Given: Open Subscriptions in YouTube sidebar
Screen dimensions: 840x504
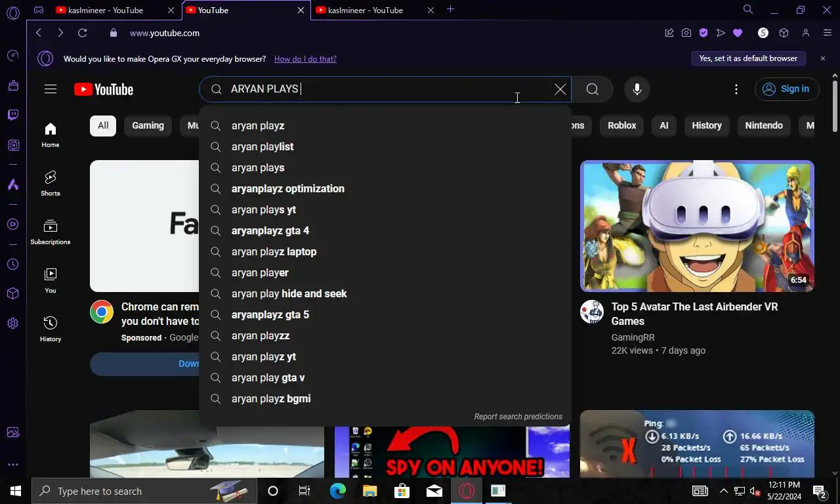Looking at the screenshot, I should click(x=51, y=232).
